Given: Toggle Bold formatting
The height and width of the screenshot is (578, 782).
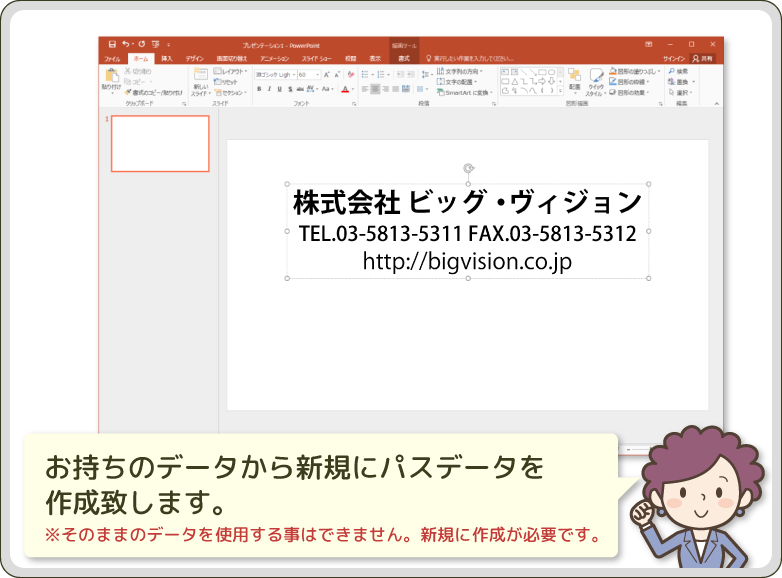Looking at the screenshot, I should click(259, 89).
